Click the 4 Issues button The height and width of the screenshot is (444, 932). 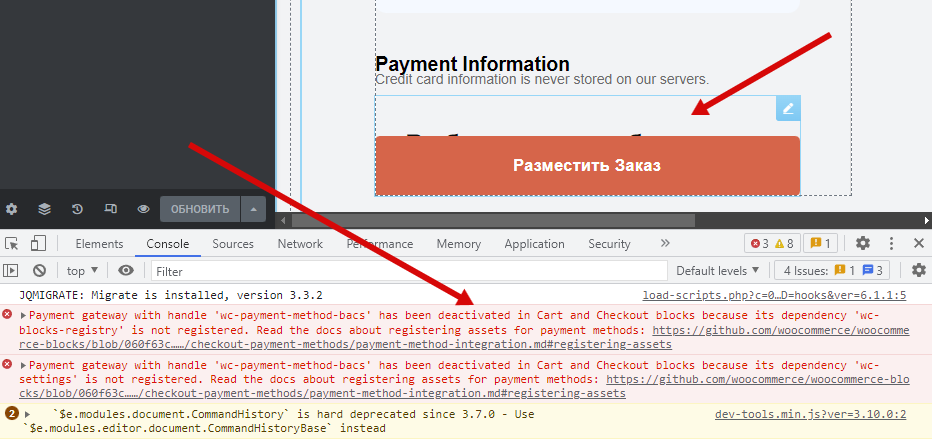(831, 271)
